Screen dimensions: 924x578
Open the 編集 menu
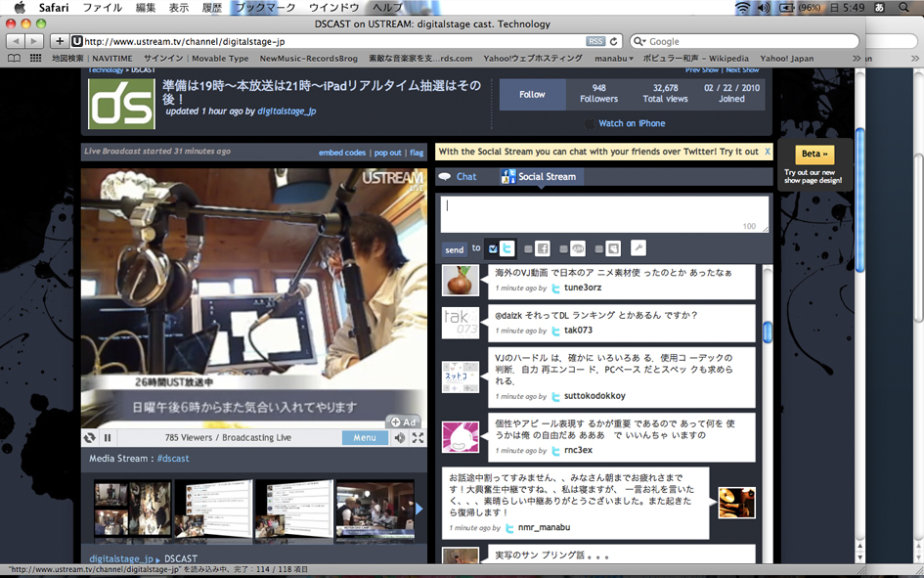click(x=146, y=8)
